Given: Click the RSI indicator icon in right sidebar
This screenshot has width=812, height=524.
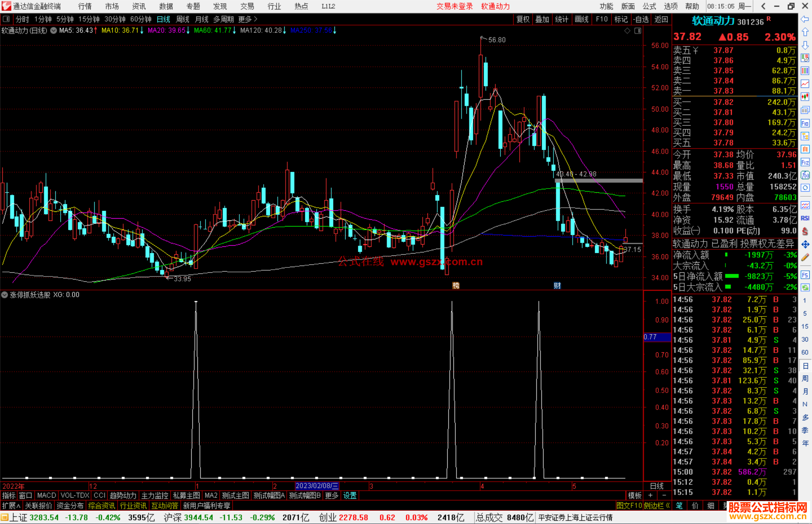Looking at the screenshot, I should pos(805,218).
